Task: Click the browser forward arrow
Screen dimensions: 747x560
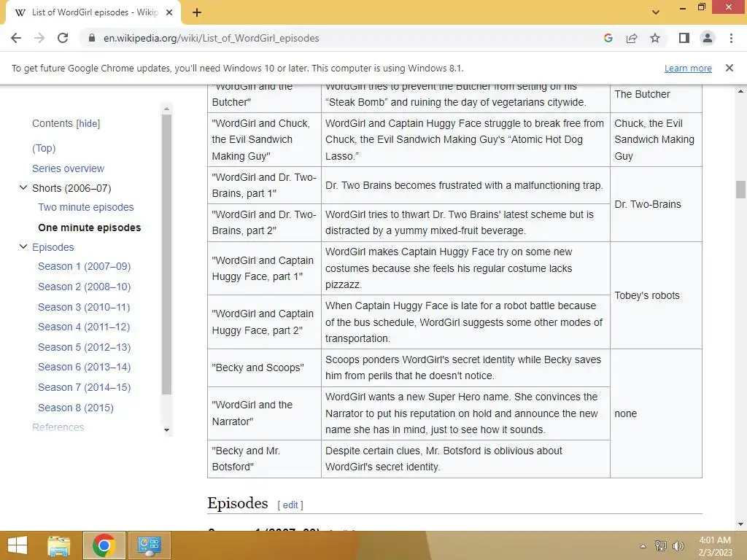Action: point(39,38)
